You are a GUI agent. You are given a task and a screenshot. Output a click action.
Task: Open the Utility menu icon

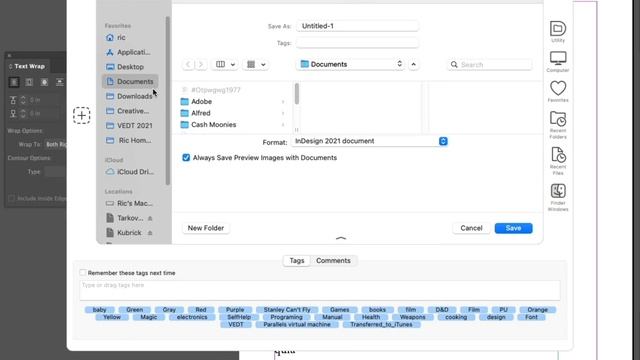click(558, 29)
